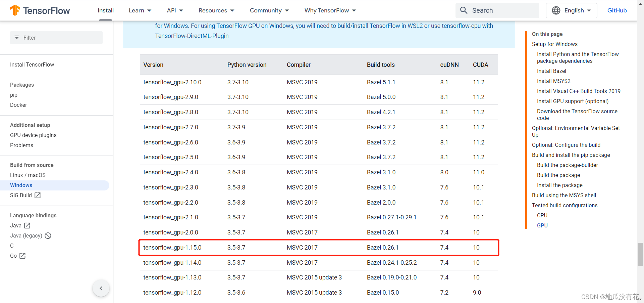The image size is (644, 303).
Task: Click the sidebar Filter field
Action: [x=56, y=38]
